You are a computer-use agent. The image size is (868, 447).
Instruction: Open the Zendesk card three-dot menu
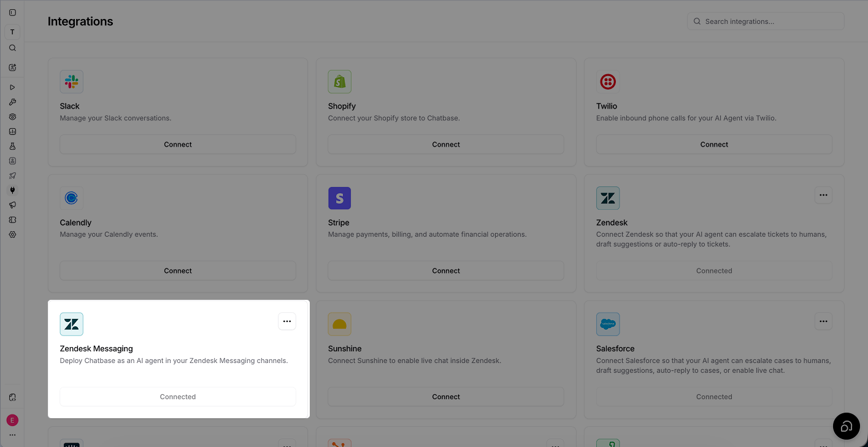click(x=823, y=196)
